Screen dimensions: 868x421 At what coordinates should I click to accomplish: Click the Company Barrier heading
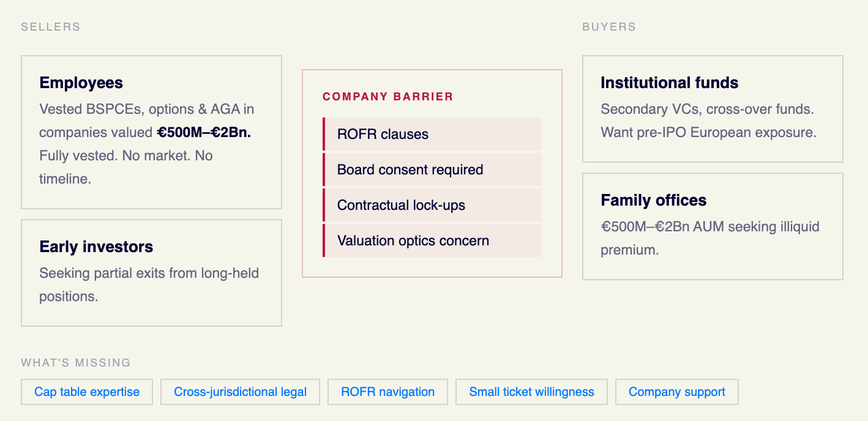click(x=388, y=97)
